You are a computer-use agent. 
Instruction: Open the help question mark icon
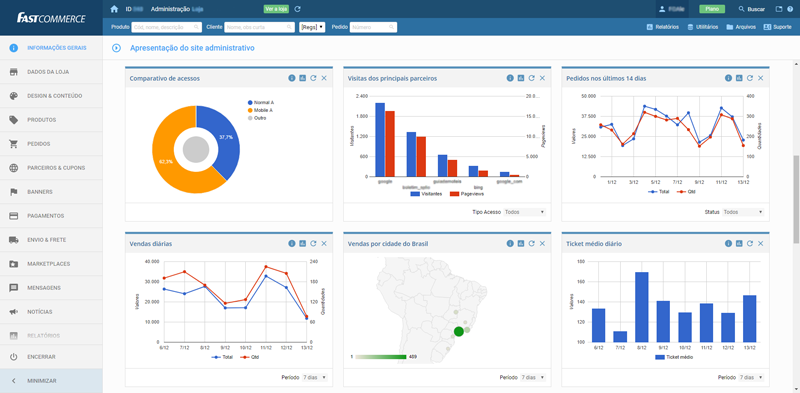(790, 9)
